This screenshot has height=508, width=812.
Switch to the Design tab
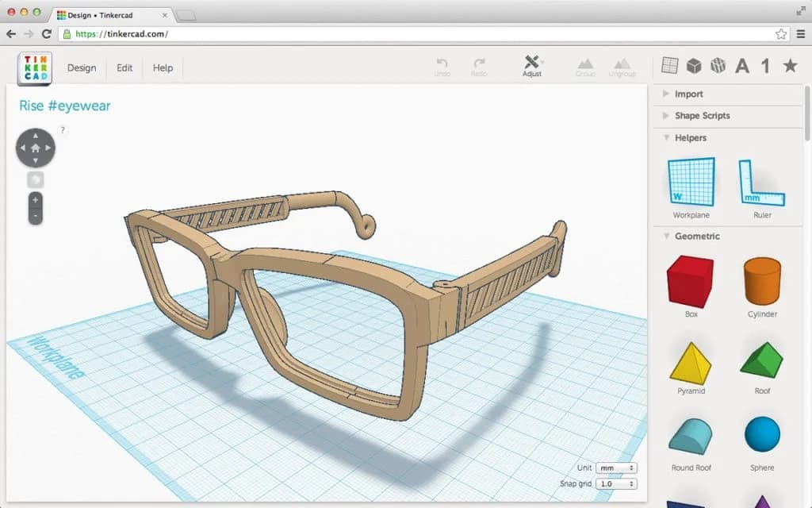pos(81,68)
